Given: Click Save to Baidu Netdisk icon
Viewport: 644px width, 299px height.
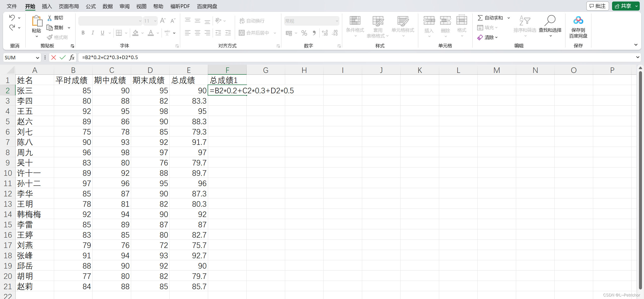Looking at the screenshot, I should (578, 21).
